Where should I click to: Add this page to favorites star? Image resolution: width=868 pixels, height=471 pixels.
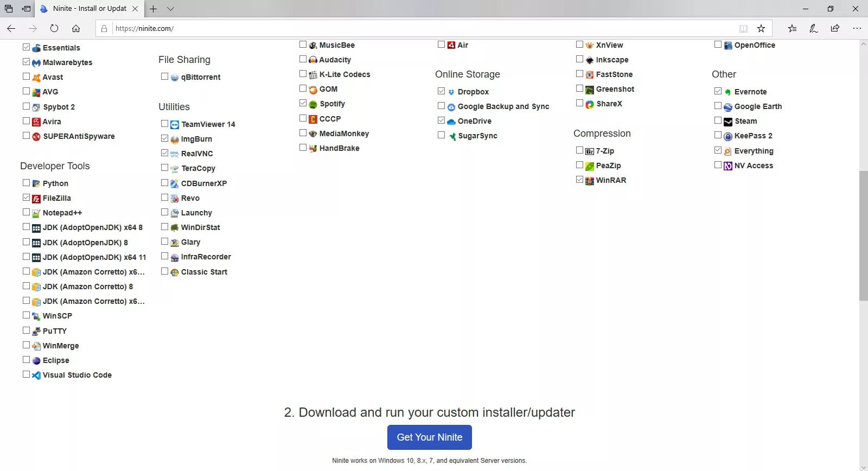[x=761, y=28]
